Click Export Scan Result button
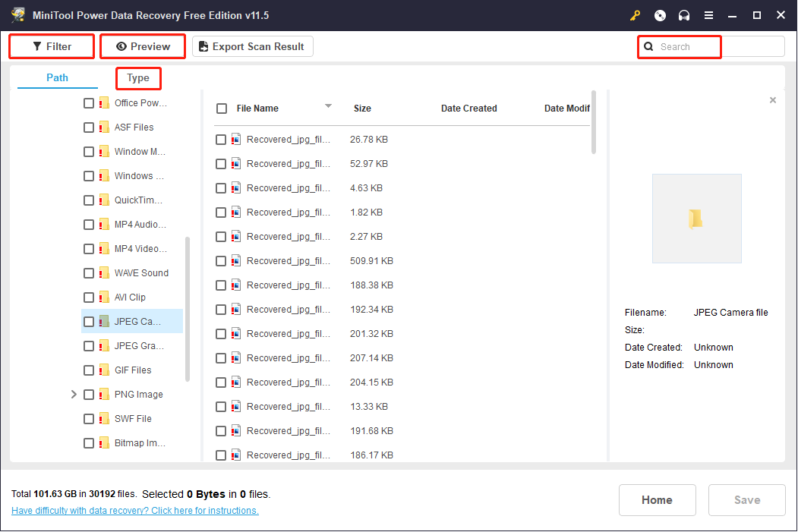Screen dimensions: 798x532 pos(252,46)
